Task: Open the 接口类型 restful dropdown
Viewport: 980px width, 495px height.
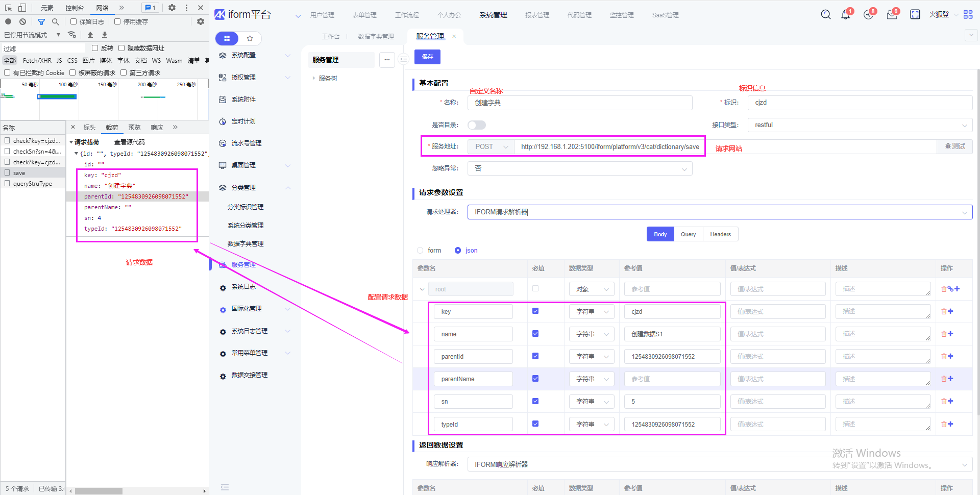Action: tap(860, 125)
